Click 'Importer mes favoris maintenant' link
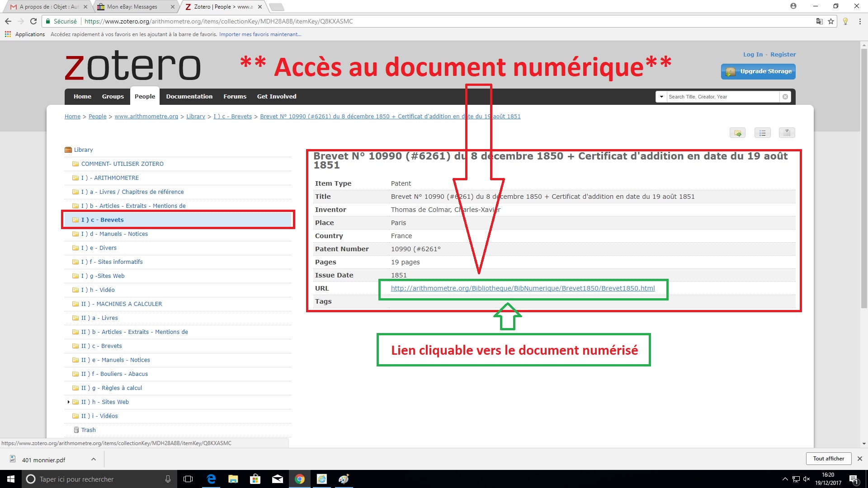Image resolution: width=868 pixels, height=488 pixels. [260, 34]
